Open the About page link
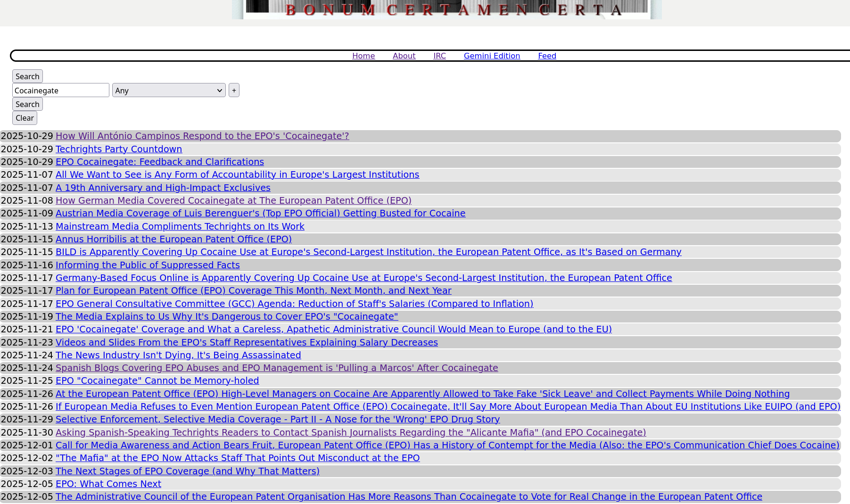Image resolution: width=850 pixels, height=504 pixels. 404,56
